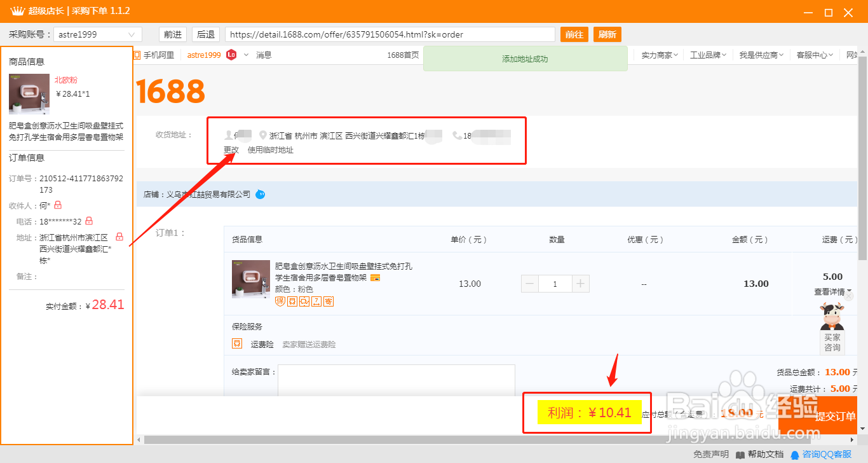Click the QQ penguin icon in status bar
The height and width of the screenshot is (463, 868).
pos(795,455)
